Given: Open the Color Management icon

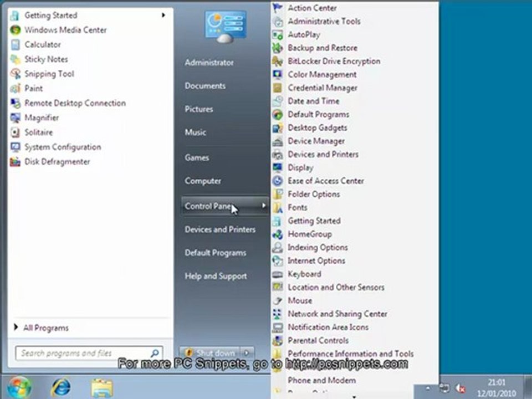Looking at the screenshot, I should pyautogui.click(x=278, y=74).
